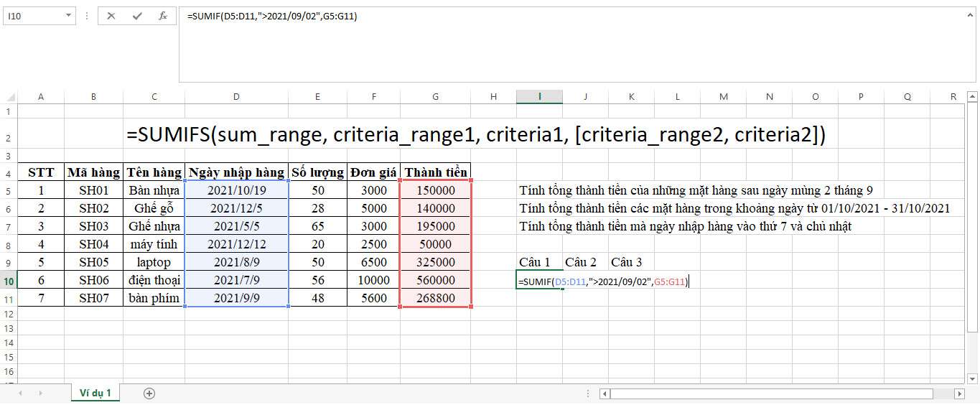Screen dimensions: 980x405
Task: Select cell containing máy tính
Action: tap(154, 244)
